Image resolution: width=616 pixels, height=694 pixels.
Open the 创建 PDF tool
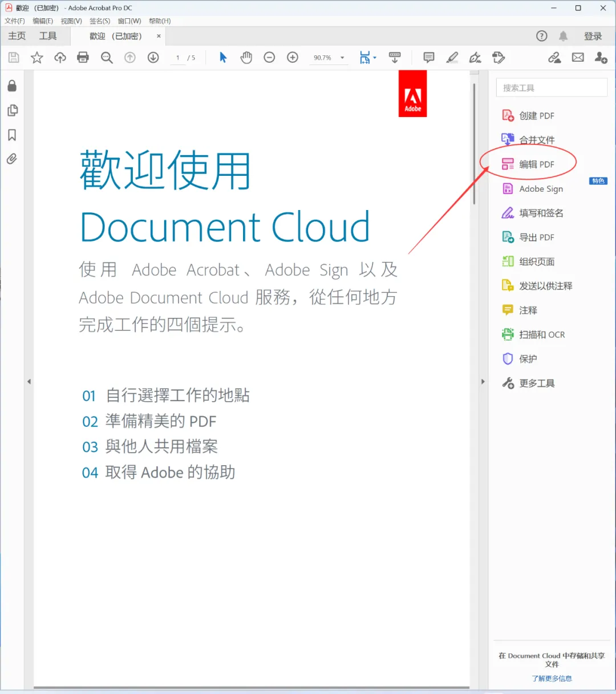click(x=528, y=116)
